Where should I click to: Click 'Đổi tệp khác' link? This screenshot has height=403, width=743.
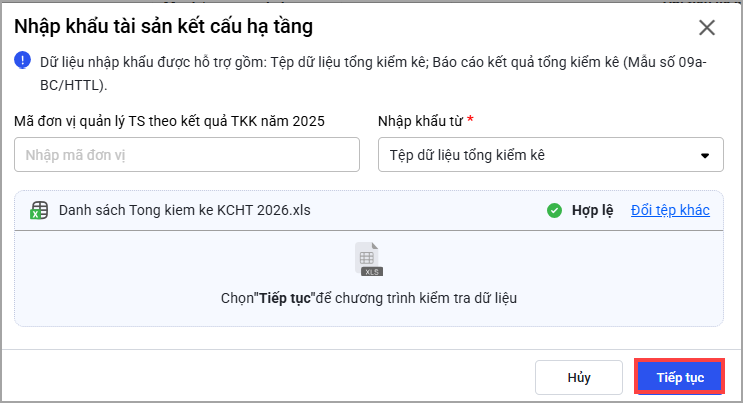tap(670, 210)
